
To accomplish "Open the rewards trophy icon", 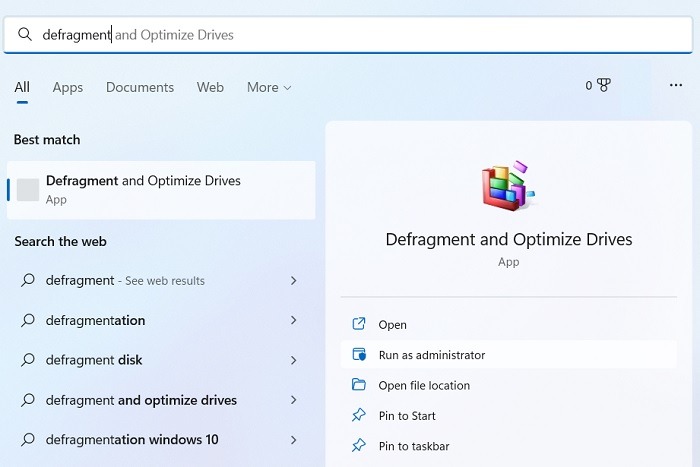I will tap(604, 85).
